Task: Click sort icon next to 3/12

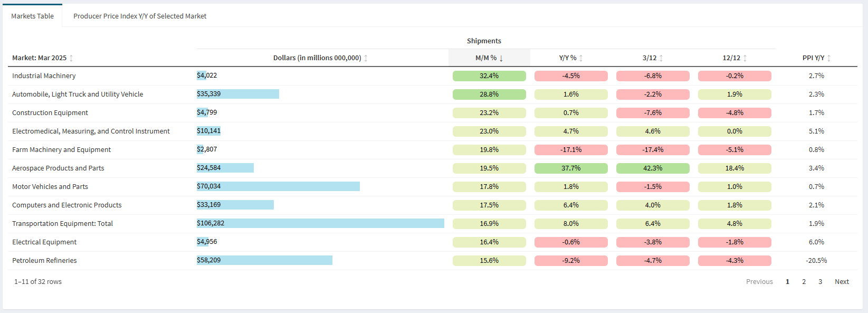Action: [661, 58]
